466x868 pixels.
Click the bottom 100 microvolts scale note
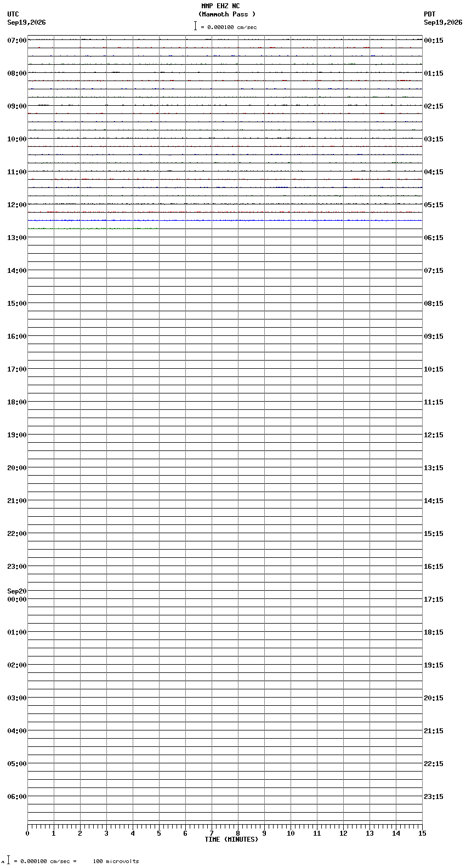[x=116, y=861]
